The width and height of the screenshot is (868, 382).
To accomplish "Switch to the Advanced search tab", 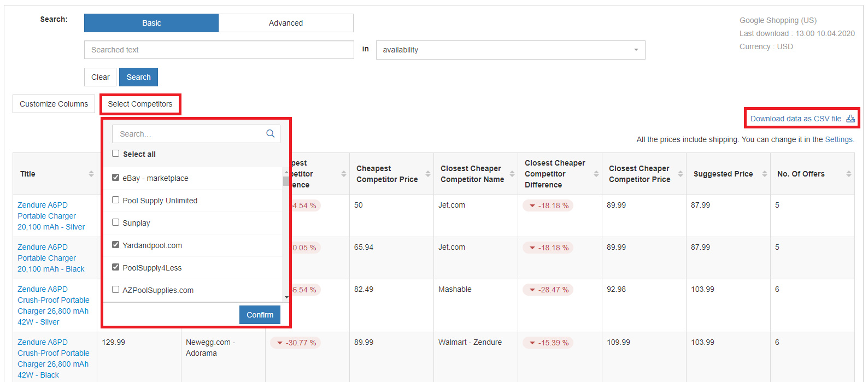I will (x=285, y=23).
